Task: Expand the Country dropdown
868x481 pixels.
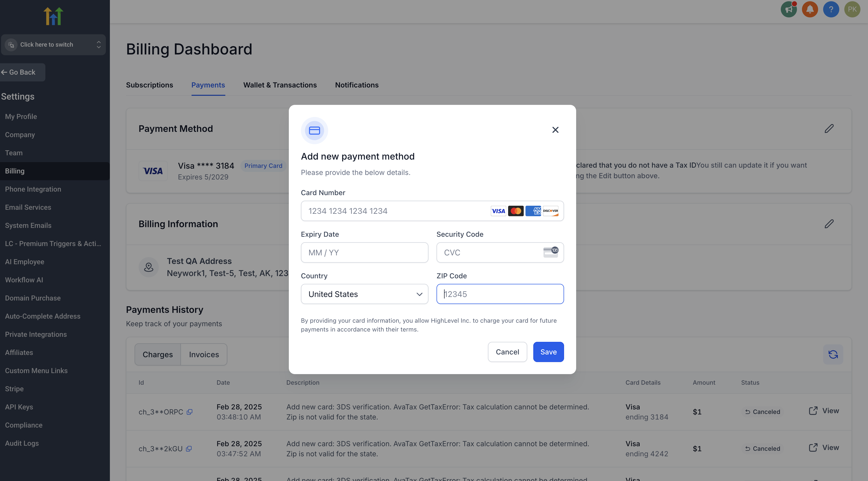Action: [364, 294]
